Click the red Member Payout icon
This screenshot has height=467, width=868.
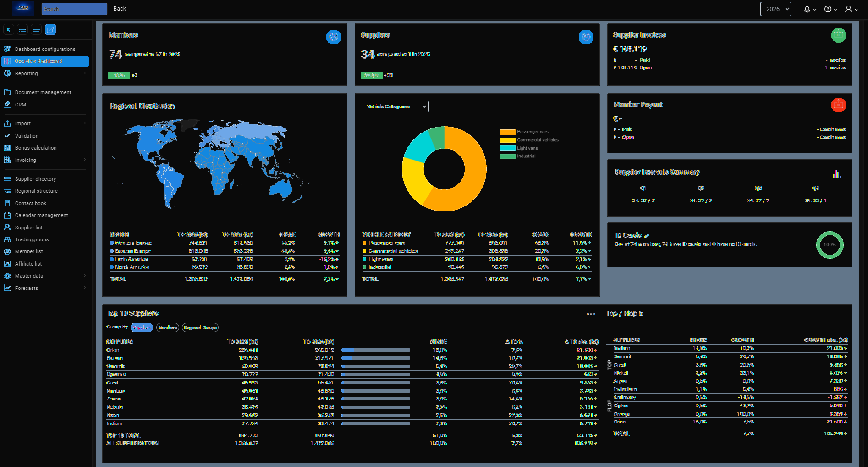[839, 105]
